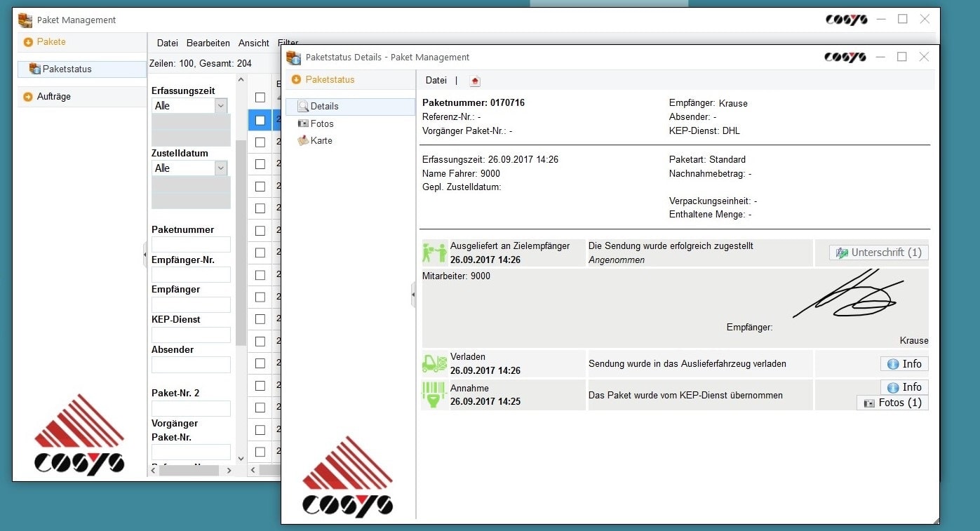The image size is (980, 531).
Task: Click the 'Nachnahmebetrag: -' text
Action: [x=711, y=173]
